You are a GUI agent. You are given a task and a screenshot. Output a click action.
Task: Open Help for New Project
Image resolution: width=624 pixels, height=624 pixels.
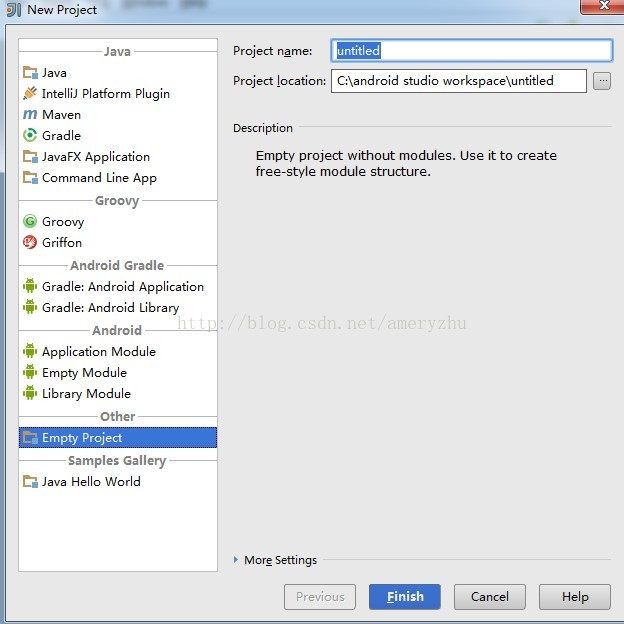(x=575, y=597)
